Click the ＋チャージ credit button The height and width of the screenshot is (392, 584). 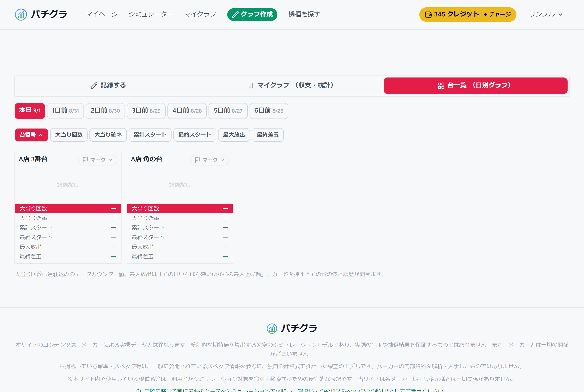(x=497, y=15)
